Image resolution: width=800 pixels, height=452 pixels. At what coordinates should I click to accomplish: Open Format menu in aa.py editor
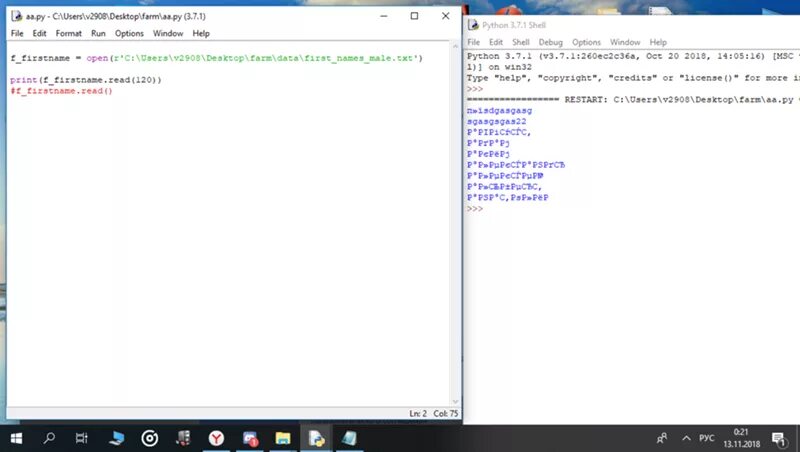tap(68, 33)
